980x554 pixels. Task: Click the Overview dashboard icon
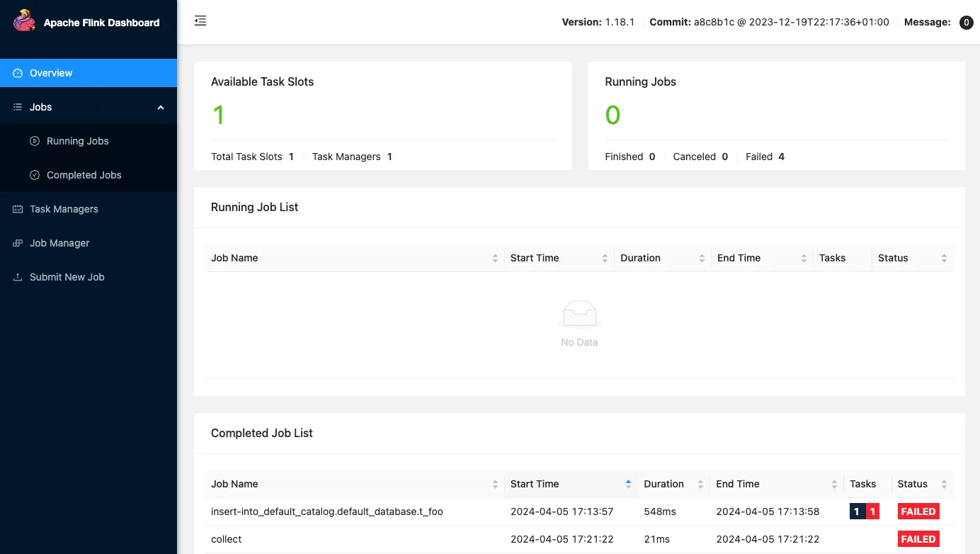pyautogui.click(x=18, y=73)
